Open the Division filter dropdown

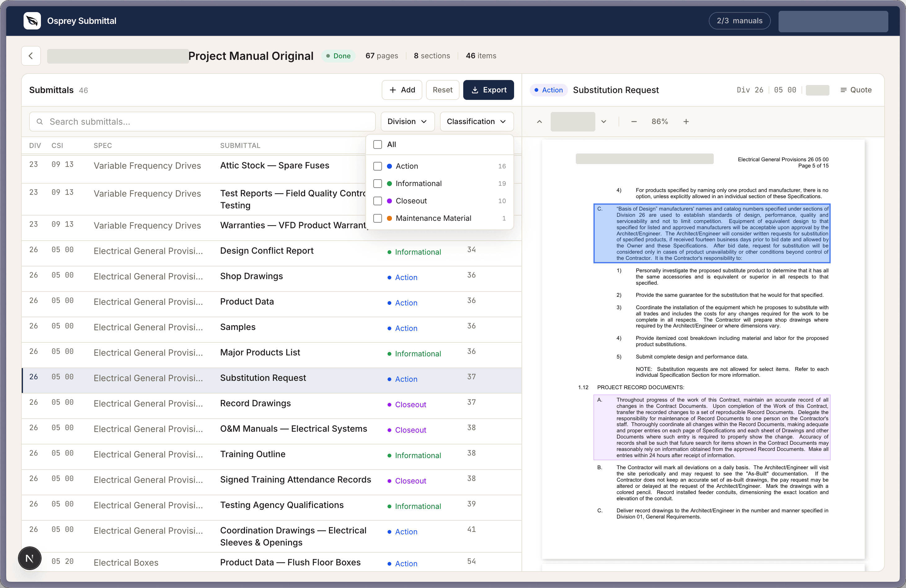click(407, 122)
